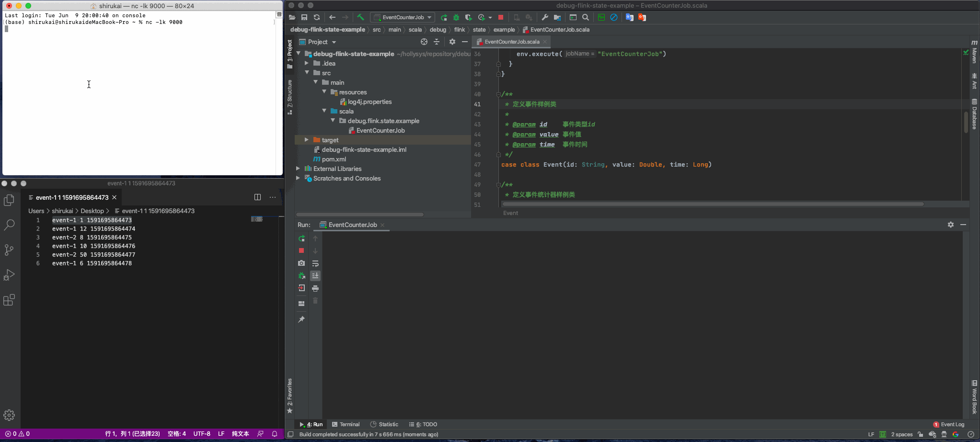Click VS Code split editor icon
Screen dimensions: 980x442
coord(257,197)
